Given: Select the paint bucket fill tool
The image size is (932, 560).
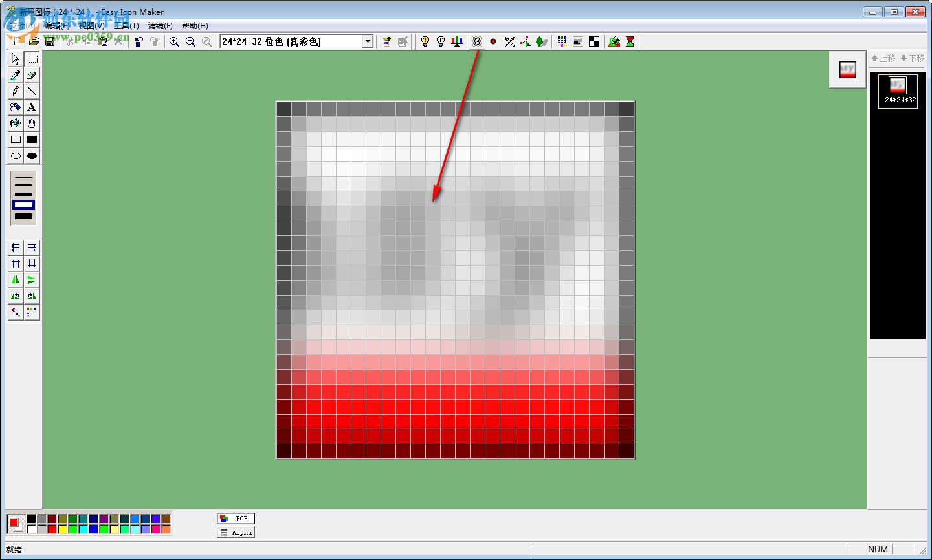Looking at the screenshot, I should pos(16,124).
